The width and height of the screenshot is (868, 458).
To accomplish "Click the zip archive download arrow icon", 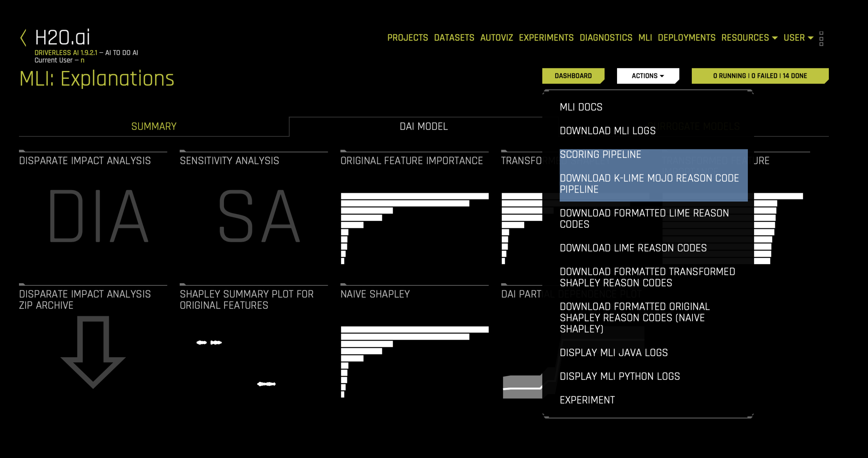I will [x=93, y=352].
